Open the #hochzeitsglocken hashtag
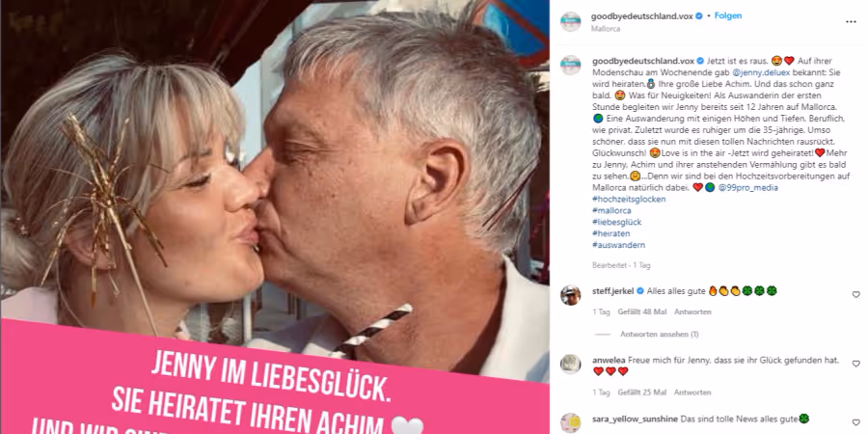The image size is (868, 434). (629, 200)
